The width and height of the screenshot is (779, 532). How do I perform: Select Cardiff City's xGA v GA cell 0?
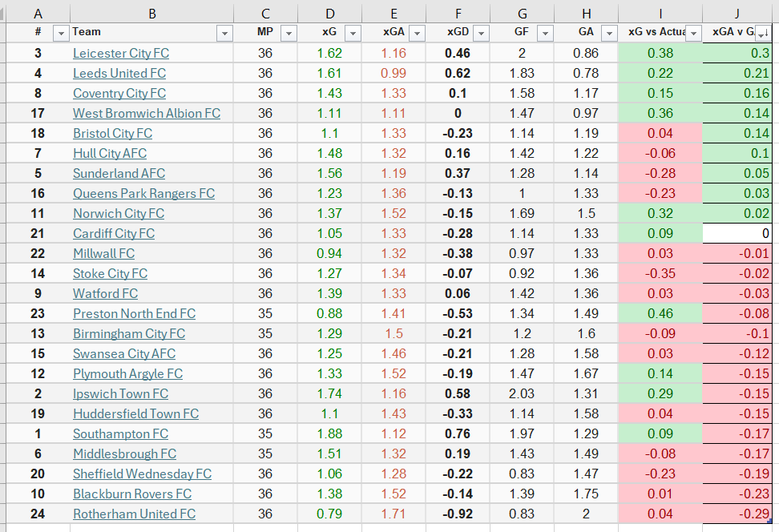pyautogui.click(x=737, y=233)
